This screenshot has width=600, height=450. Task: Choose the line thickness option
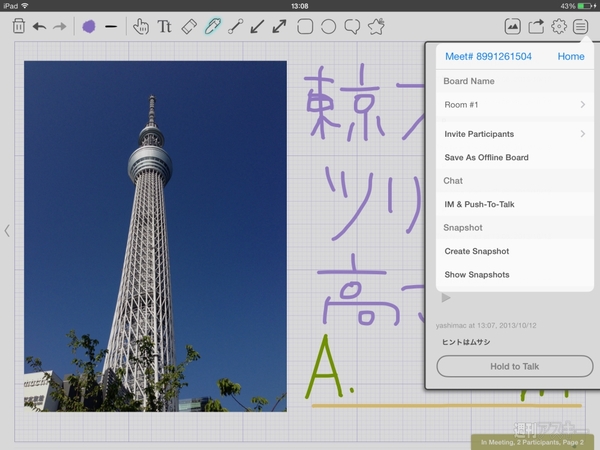click(111, 26)
